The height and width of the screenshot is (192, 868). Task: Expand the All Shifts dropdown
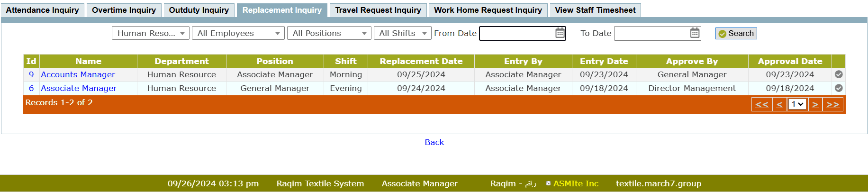(402, 33)
